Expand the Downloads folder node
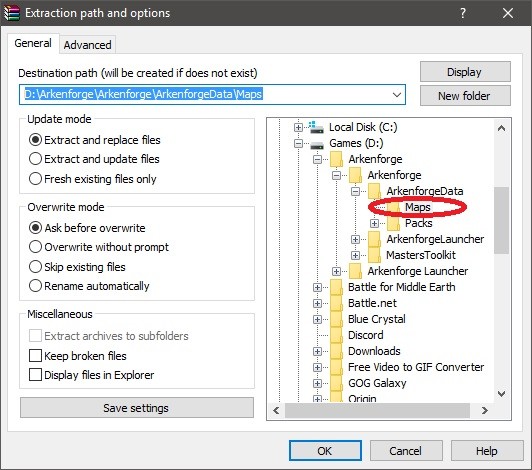532x470 pixels. (317, 351)
